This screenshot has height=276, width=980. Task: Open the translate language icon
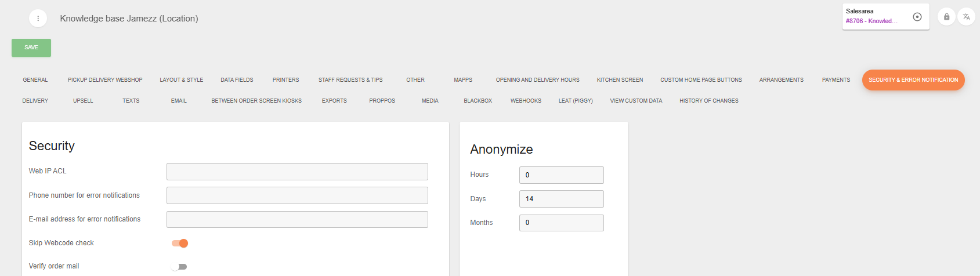click(966, 17)
